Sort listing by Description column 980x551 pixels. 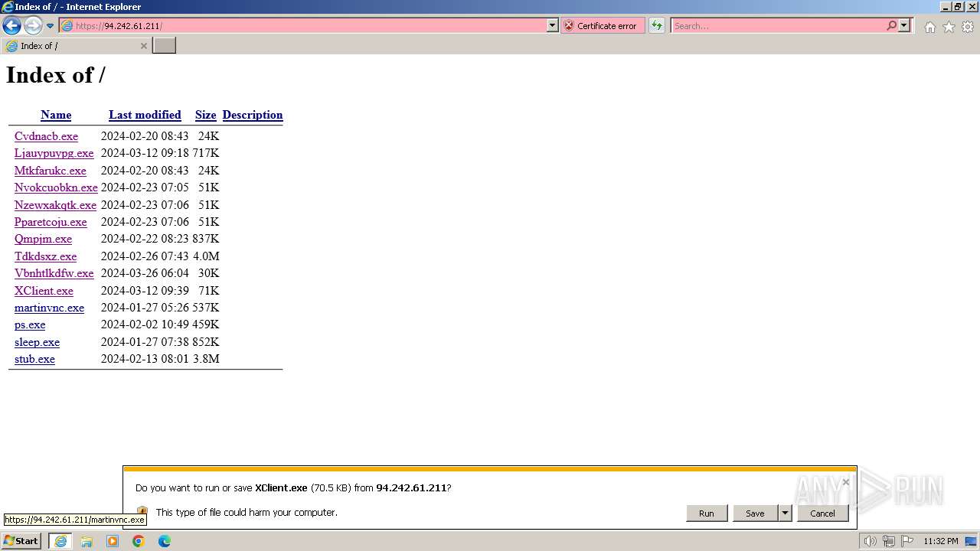tap(253, 115)
